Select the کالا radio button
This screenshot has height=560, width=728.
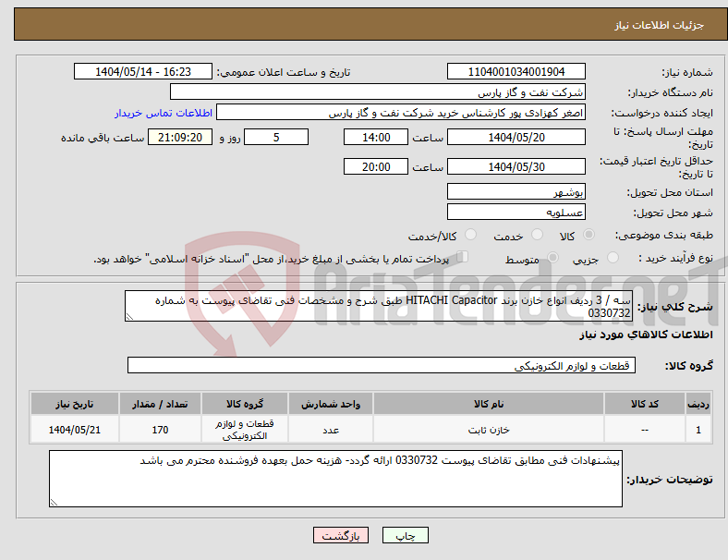point(588,235)
